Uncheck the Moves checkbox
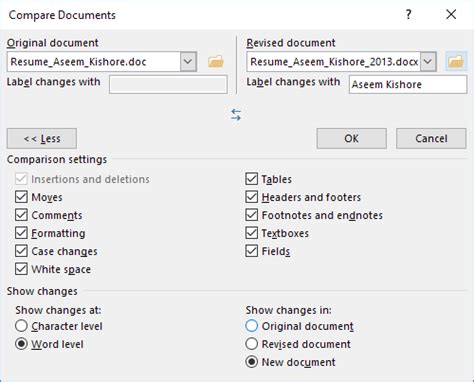The width and height of the screenshot is (474, 382). click(x=21, y=197)
